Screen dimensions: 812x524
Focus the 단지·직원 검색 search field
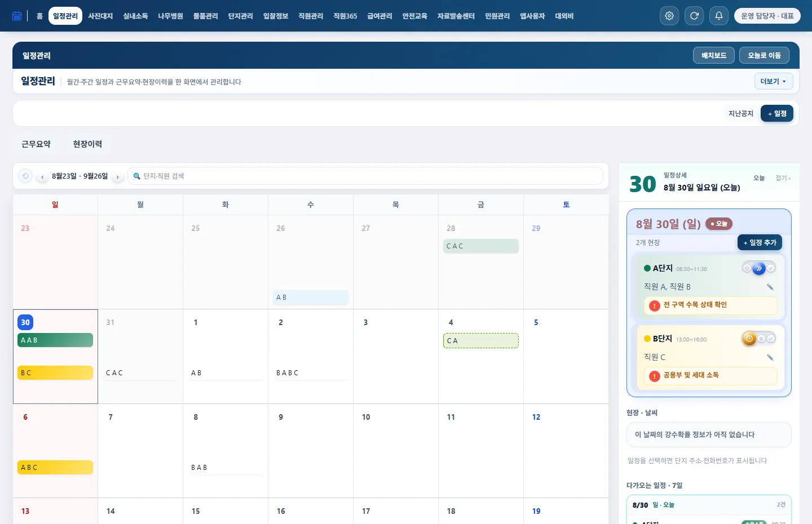[x=365, y=176]
